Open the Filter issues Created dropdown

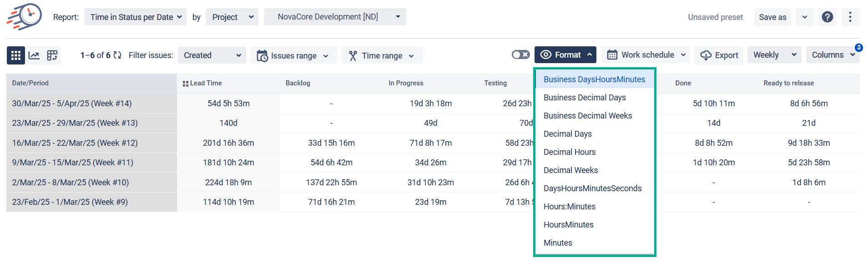pyautogui.click(x=212, y=55)
